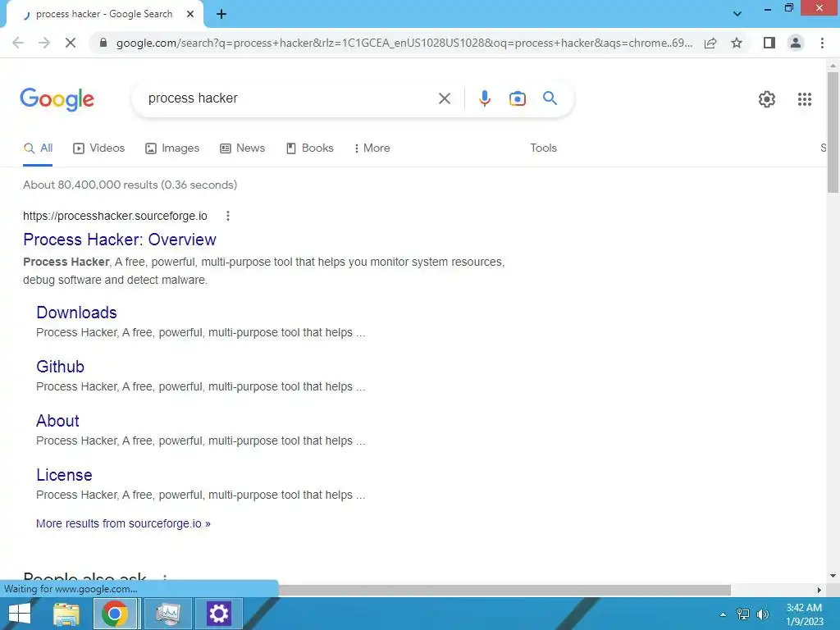
Task: Open the gear app in the taskbar
Action: 218,614
